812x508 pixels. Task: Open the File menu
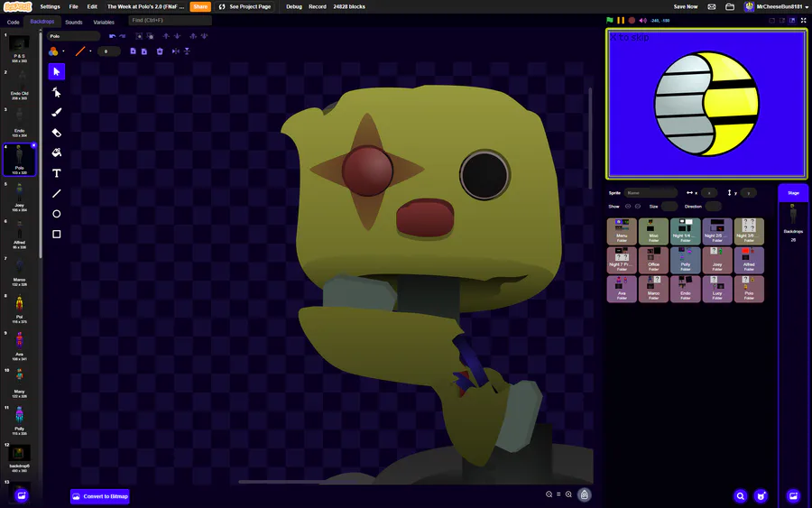[x=74, y=6]
